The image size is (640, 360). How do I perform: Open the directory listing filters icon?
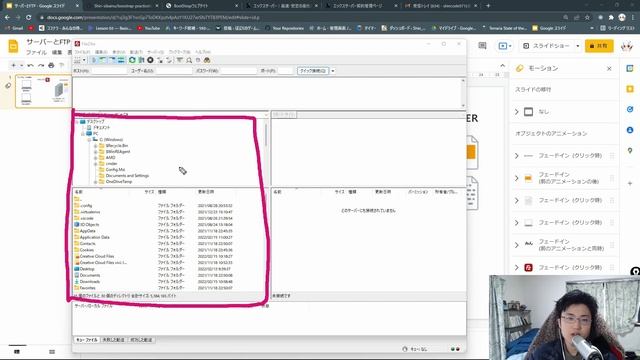[180, 60]
